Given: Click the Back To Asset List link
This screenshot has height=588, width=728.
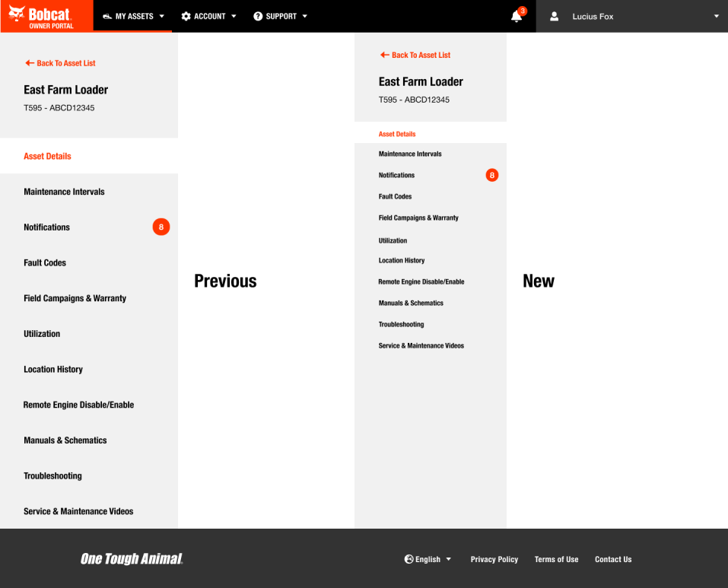Looking at the screenshot, I should (x=60, y=63).
